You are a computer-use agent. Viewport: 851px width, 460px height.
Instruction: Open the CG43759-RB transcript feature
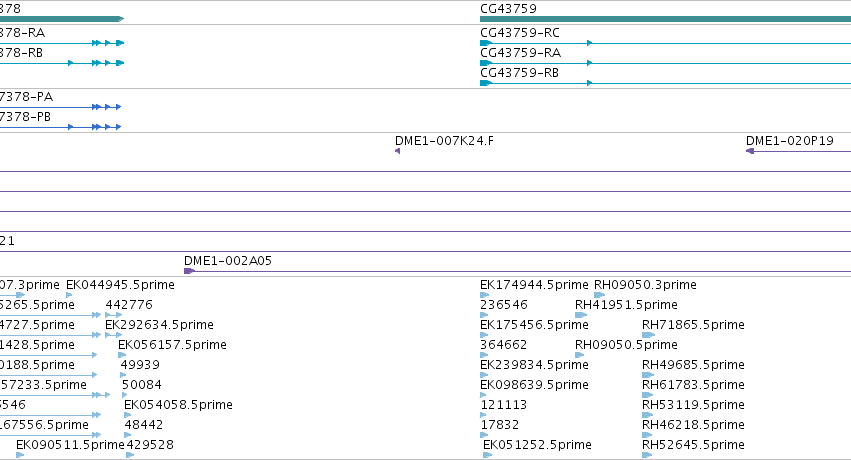(x=665, y=83)
